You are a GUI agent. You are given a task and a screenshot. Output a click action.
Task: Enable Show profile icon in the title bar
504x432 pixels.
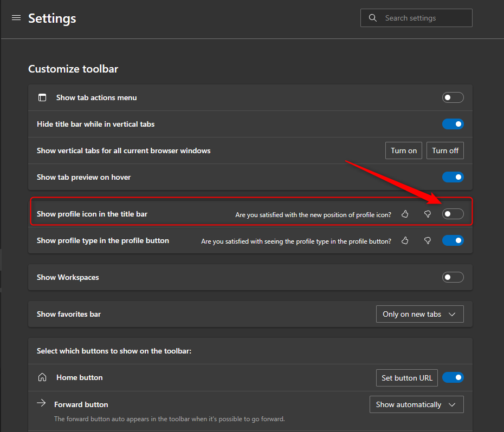click(x=453, y=214)
